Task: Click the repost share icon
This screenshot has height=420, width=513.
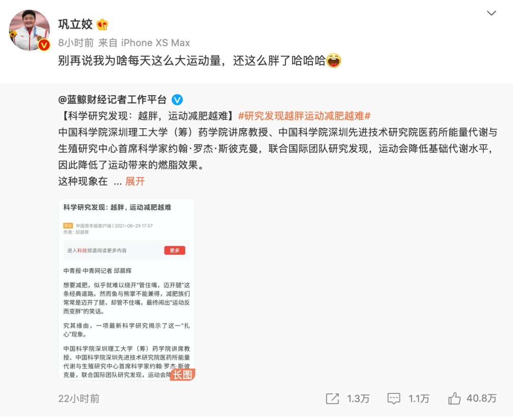Action: click(x=332, y=399)
